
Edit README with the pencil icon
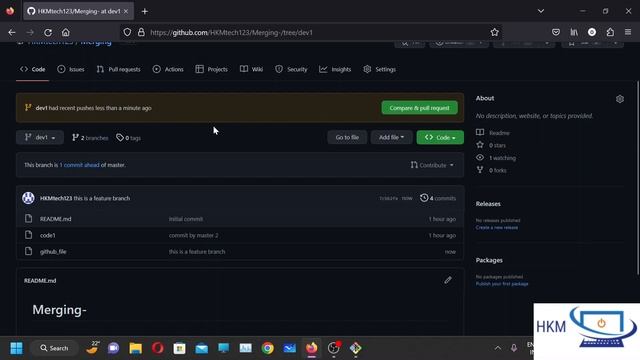(448, 280)
